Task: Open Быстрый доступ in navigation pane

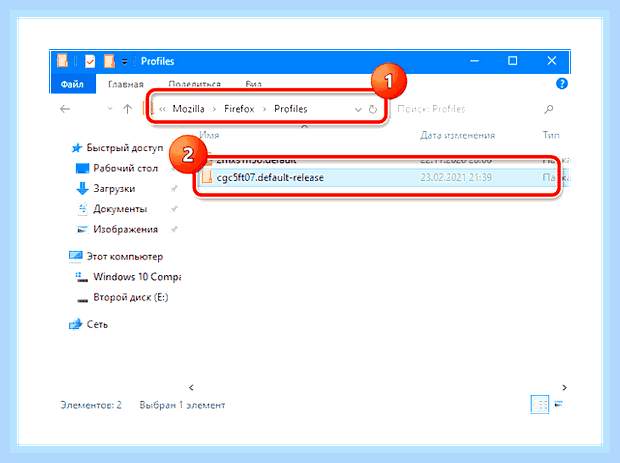Action: click(x=125, y=148)
